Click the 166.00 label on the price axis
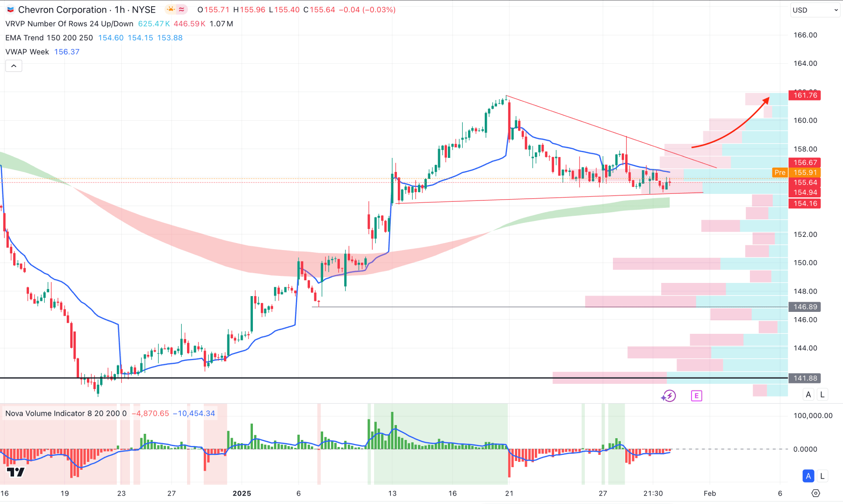Viewport: 843px width, 504px height. click(x=805, y=35)
